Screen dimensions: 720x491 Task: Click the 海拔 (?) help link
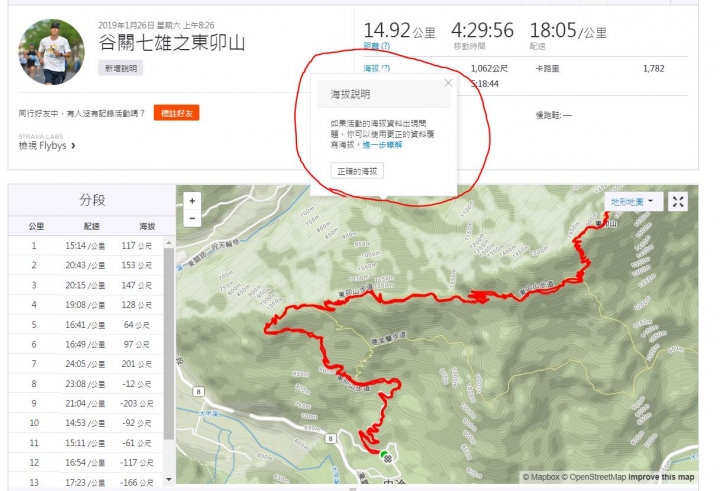377,68
